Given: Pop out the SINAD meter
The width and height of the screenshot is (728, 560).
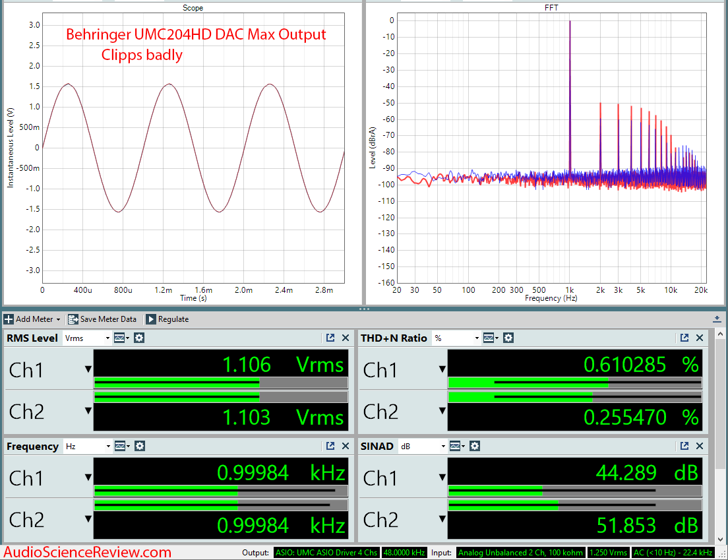Looking at the screenshot, I should (684, 447).
